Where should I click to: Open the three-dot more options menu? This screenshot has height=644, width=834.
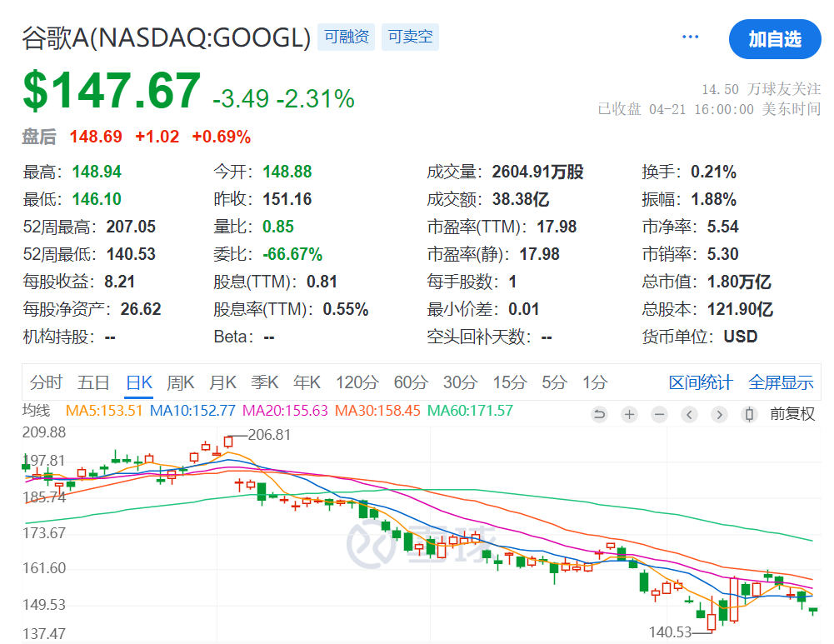pos(690,37)
